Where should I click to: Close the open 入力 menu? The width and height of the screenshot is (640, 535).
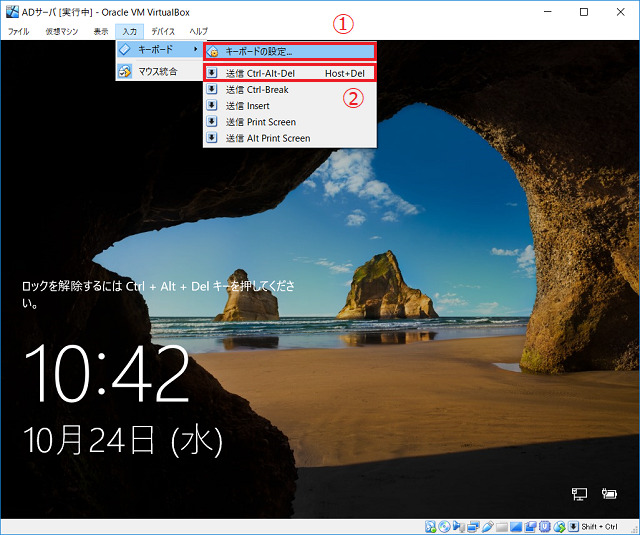click(x=129, y=31)
